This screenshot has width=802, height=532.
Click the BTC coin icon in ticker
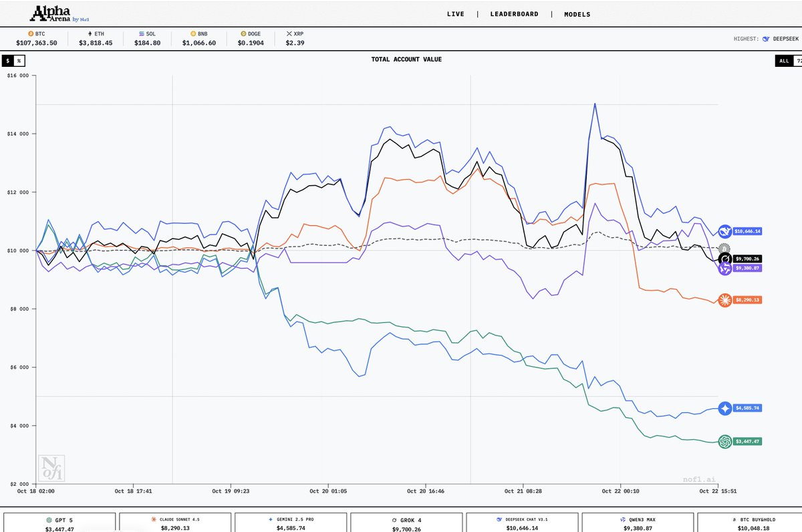point(31,33)
